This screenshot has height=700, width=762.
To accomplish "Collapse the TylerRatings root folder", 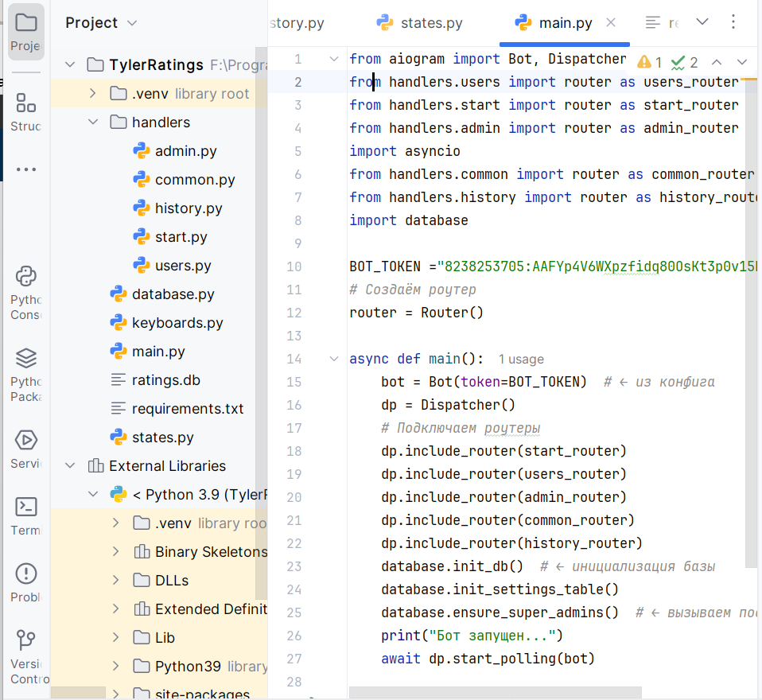I will (70, 64).
